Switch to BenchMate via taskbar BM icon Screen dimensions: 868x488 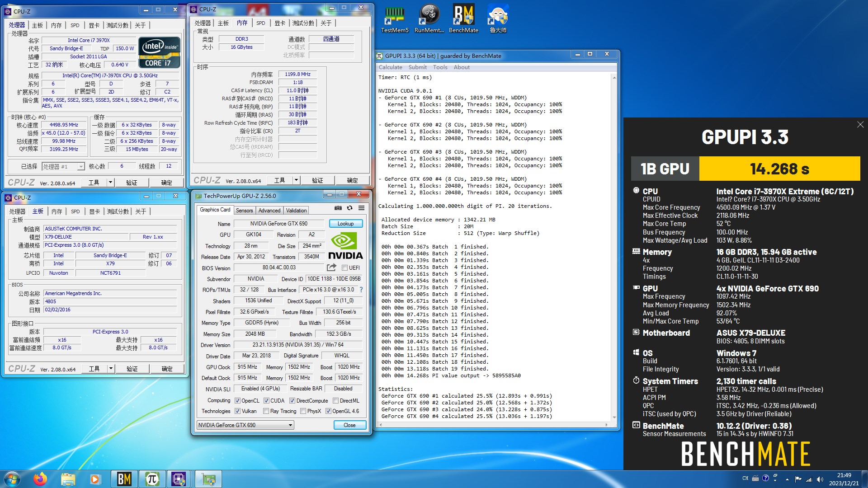(x=124, y=479)
